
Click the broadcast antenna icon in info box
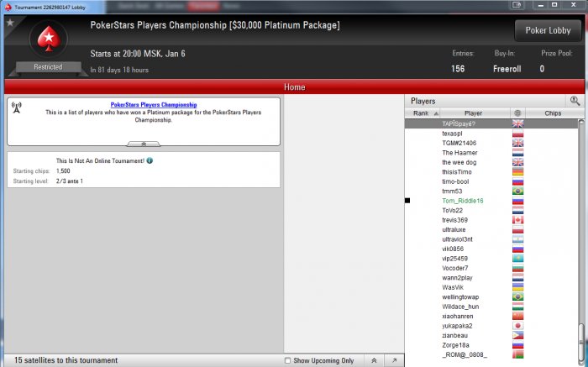pos(17,107)
